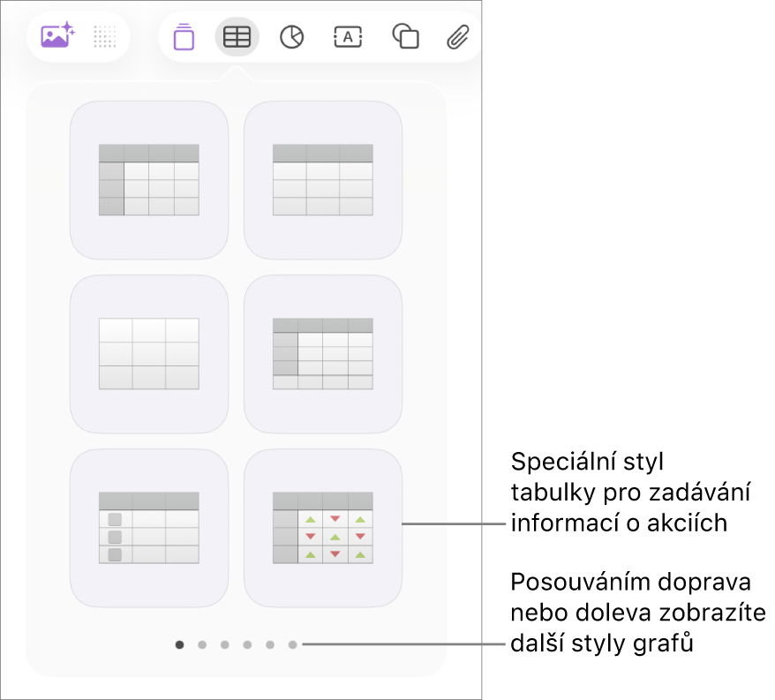775x700 pixels.
Task: Go to first page dot of styles
Action: (x=179, y=644)
